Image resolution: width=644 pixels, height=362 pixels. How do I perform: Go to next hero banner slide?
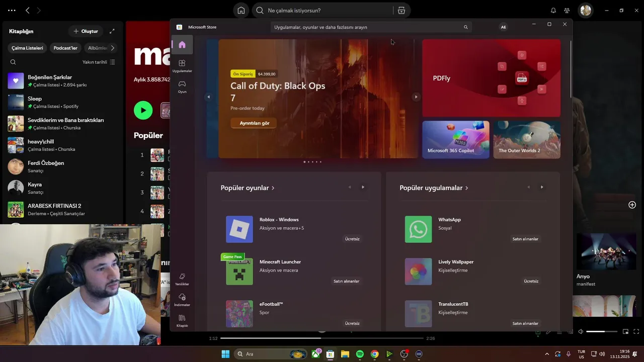click(x=416, y=97)
